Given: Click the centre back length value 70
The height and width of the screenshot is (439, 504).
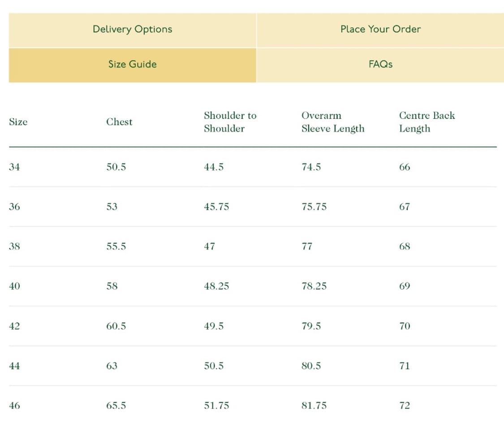Looking at the screenshot, I should coord(405,326).
